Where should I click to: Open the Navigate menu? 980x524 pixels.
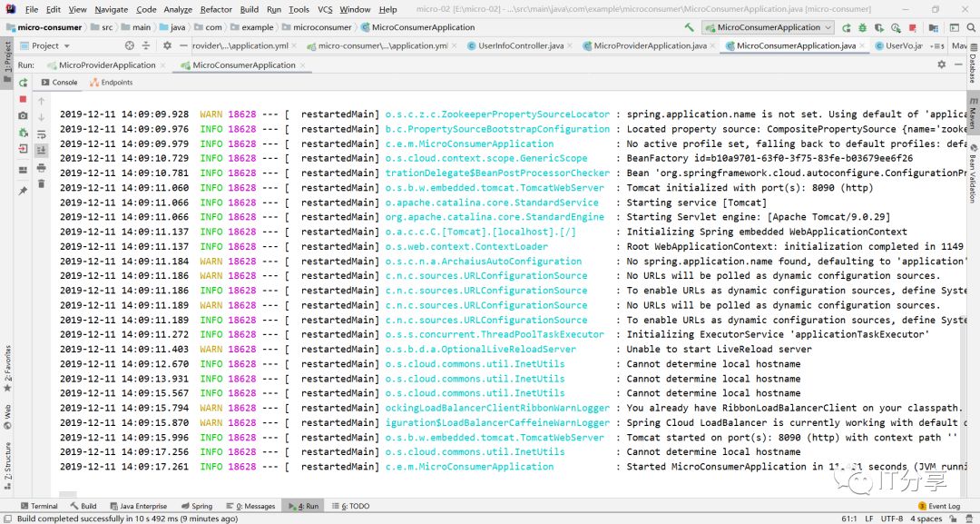(x=112, y=9)
